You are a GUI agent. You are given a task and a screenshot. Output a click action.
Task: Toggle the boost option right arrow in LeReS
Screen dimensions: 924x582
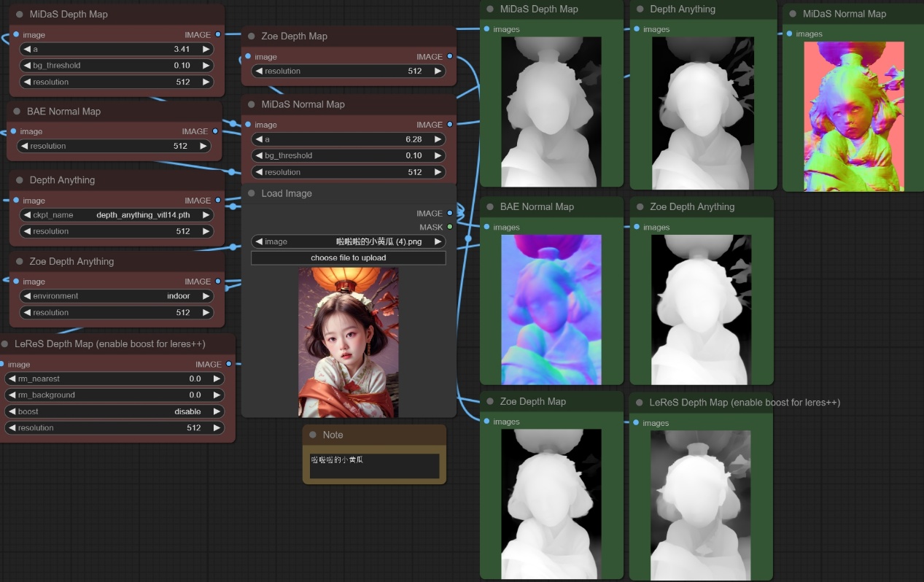tap(216, 411)
